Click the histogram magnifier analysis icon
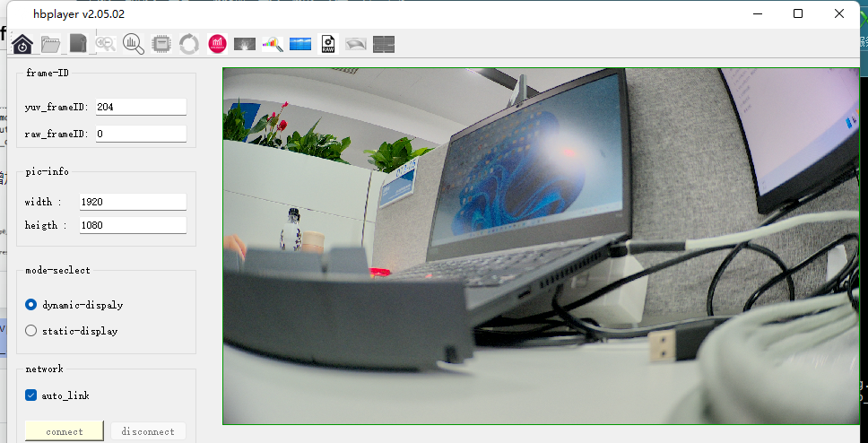 point(134,43)
